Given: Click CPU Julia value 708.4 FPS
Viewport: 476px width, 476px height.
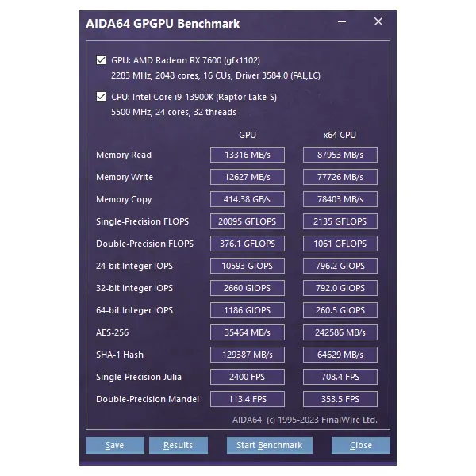Looking at the screenshot, I should click(340, 377).
